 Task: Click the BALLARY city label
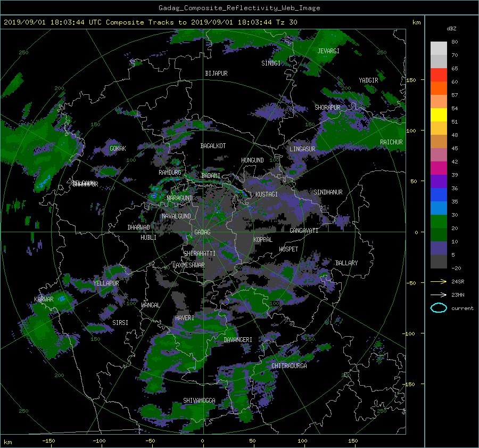pyautogui.click(x=346, y=263)
